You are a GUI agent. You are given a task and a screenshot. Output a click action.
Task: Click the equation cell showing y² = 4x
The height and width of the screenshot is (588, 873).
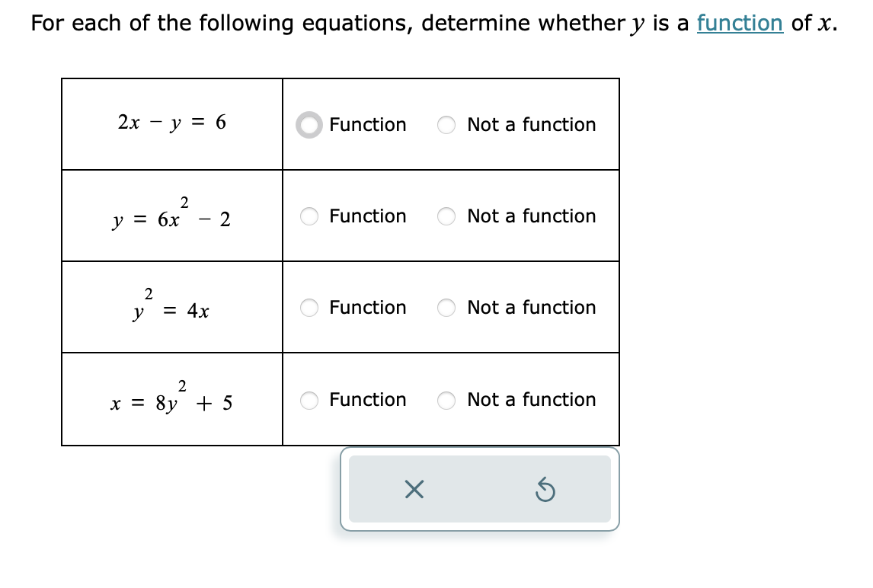tap(171, 307)
